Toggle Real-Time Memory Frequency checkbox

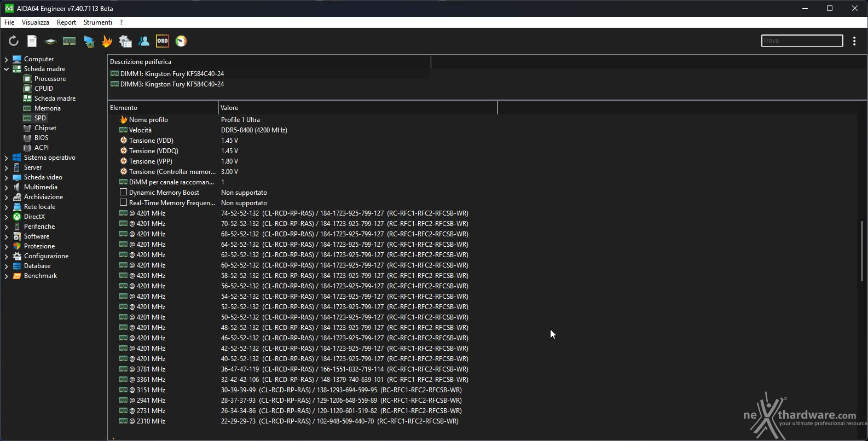click(x=124, y=202)
